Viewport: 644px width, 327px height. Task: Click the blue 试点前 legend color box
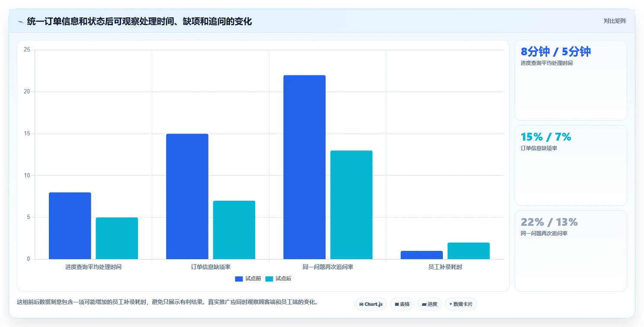pyautogui.click(x=239, y=279)
